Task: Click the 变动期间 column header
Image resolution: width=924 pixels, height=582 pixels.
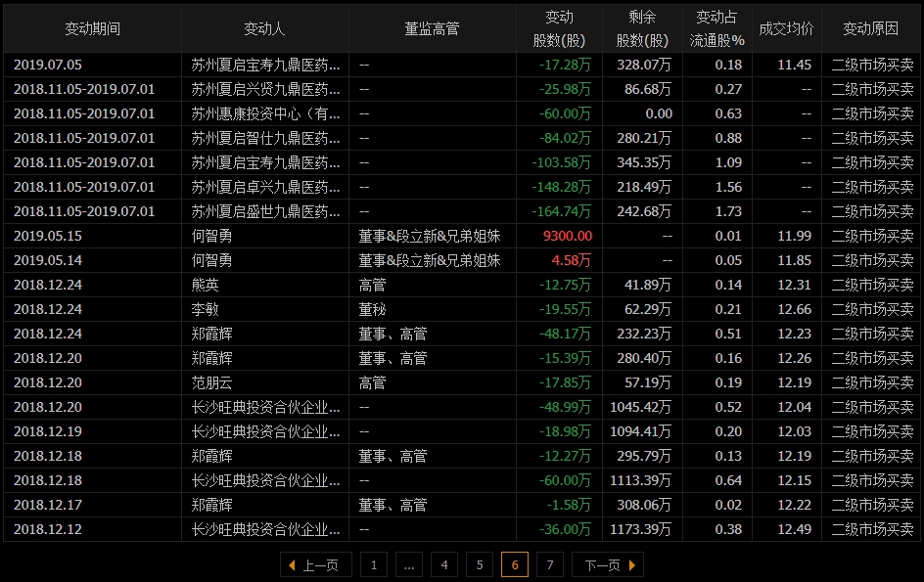Action: (93, 29)
